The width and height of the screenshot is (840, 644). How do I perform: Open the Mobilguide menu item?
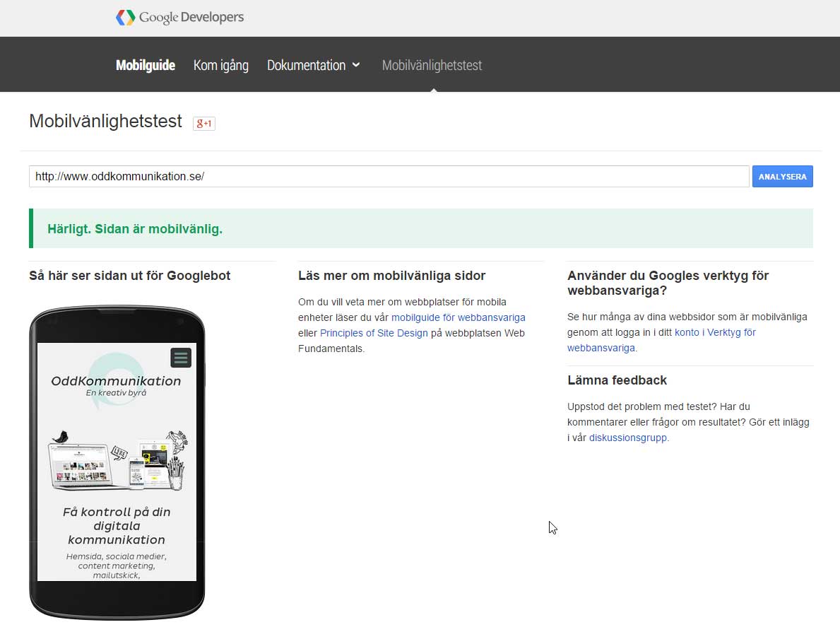(145, 66)
